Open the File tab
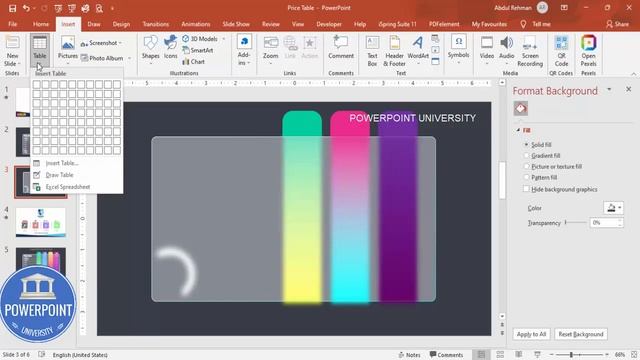Image resolution: width=640 pixels, height=360 pixels. tap(13, 24)
